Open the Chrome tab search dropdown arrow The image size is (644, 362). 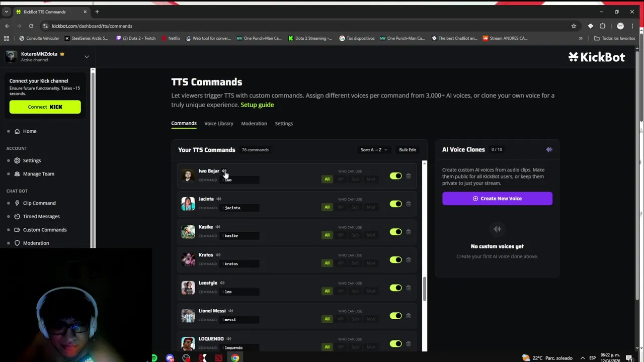pos(7,12)
